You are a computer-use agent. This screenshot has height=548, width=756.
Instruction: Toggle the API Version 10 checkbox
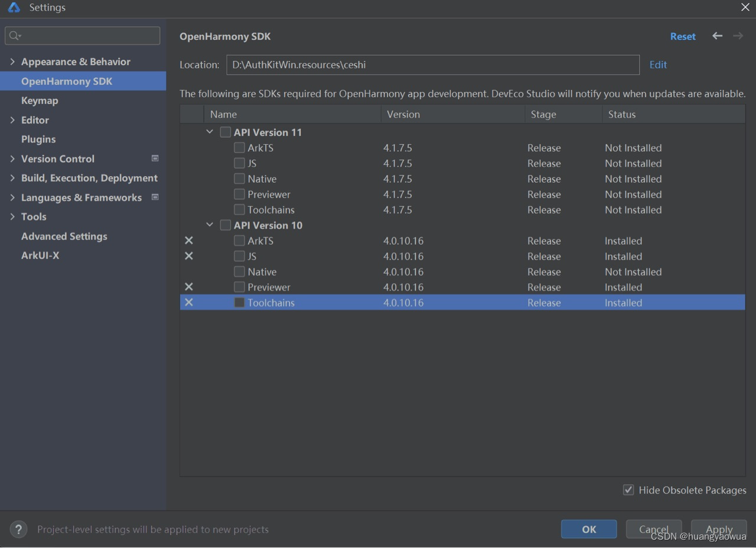[225, 225]
